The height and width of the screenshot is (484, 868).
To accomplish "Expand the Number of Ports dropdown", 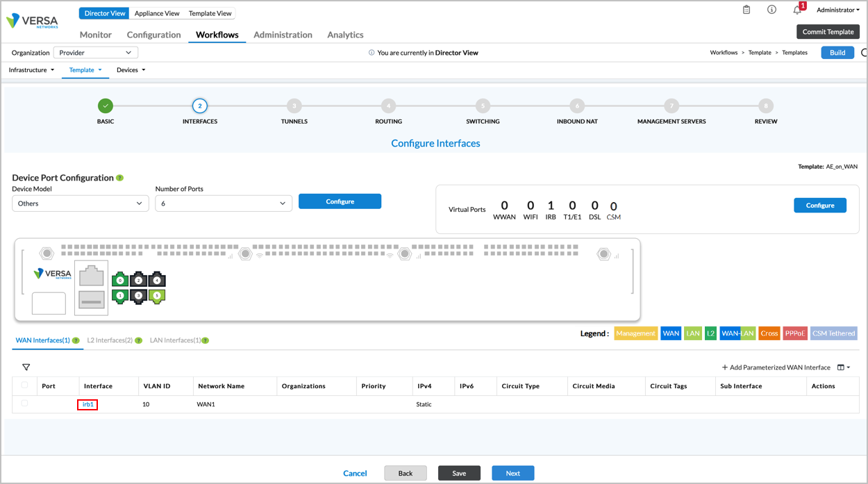I will (x=223, y=203).
